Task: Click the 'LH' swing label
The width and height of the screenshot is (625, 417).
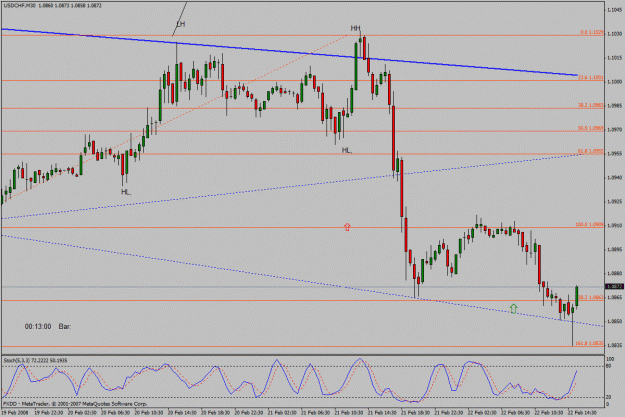Action: point(181,24)
